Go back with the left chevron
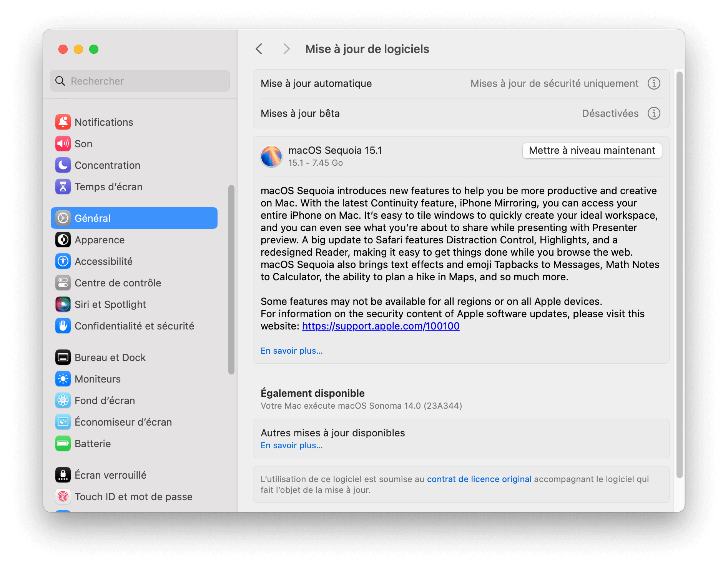The width and height of the screenshot is (728, 569). point(259,49)
